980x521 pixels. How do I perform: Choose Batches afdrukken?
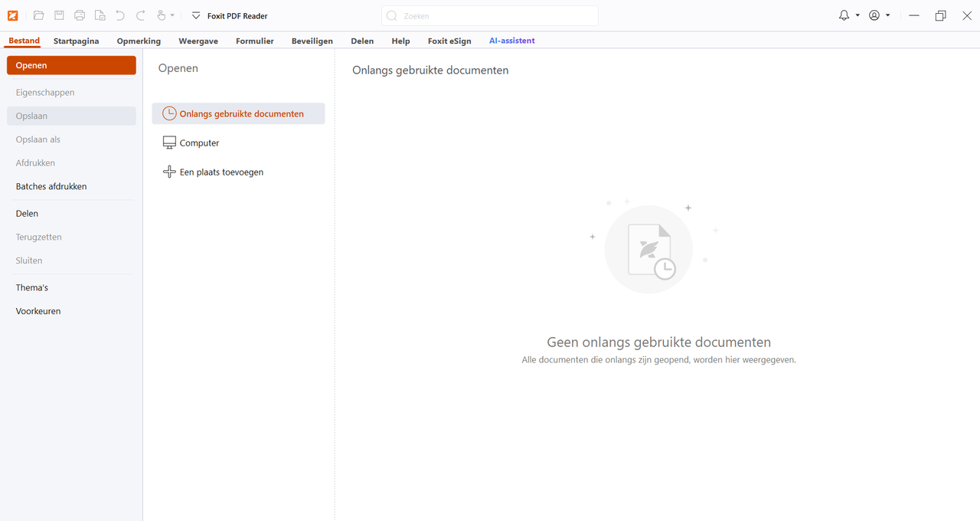(71, 186)
